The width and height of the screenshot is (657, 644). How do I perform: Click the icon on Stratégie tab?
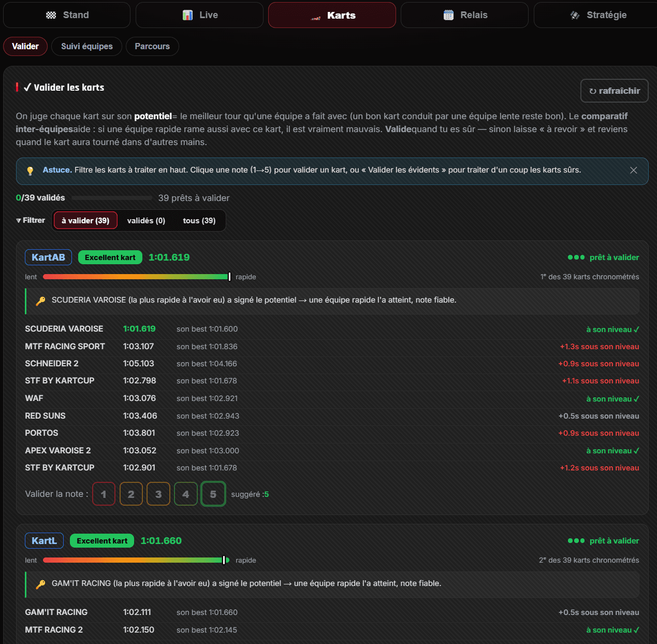click(x=575, y=16)
